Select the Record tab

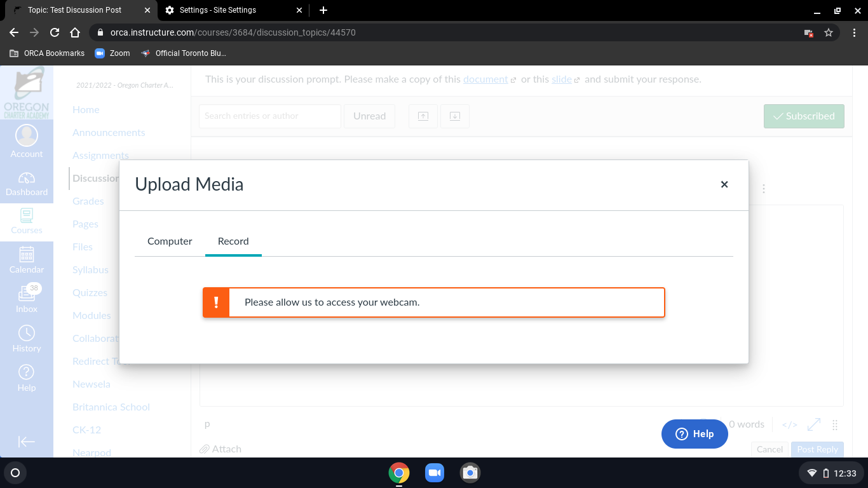coord(233,241)
